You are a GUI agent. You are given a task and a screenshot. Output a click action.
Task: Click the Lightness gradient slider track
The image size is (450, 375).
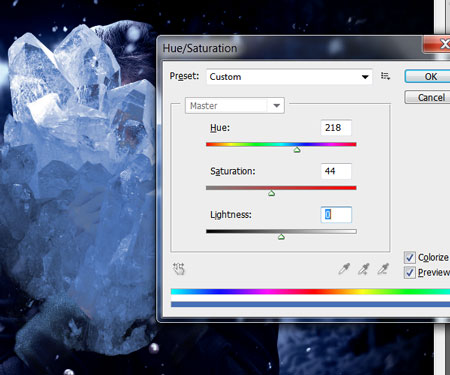281,231
